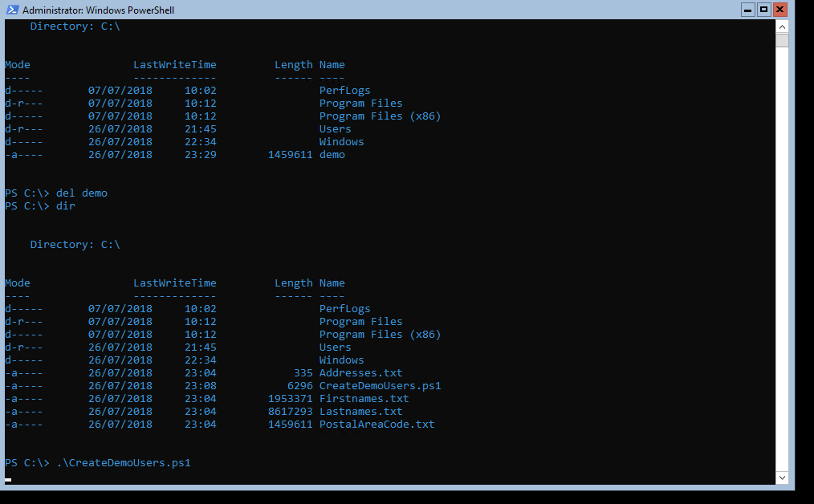This screenshot has height=504, width=814.
Task: Click 'demo' file name in first listing
Action: click(332, 155)
